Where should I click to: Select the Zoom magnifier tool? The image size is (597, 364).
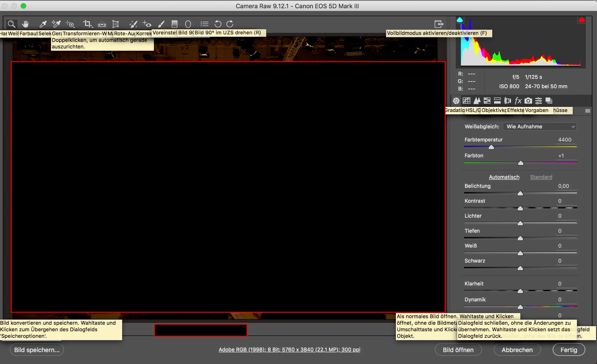pyautogui.click(x=11, y=24)
